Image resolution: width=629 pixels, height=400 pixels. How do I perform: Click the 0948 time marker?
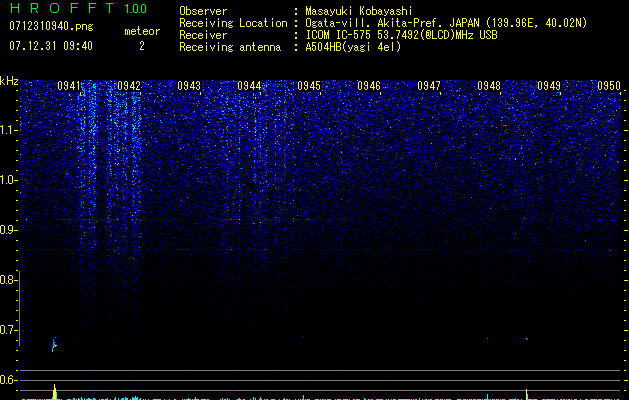[489, 86]
